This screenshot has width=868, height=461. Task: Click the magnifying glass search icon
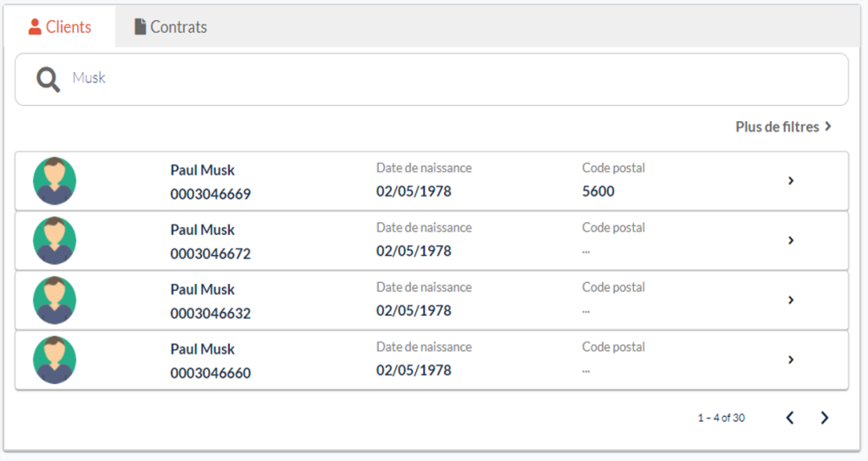click(48, 80)
